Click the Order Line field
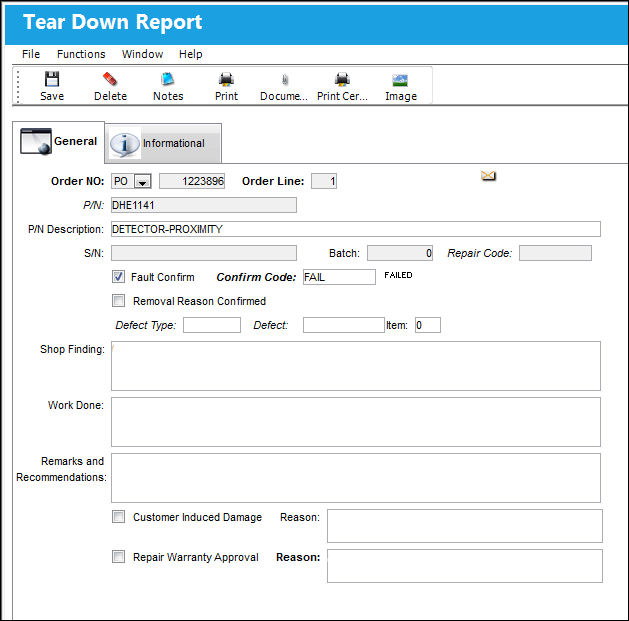Viewport: 629px width, 621px height. 324,181
